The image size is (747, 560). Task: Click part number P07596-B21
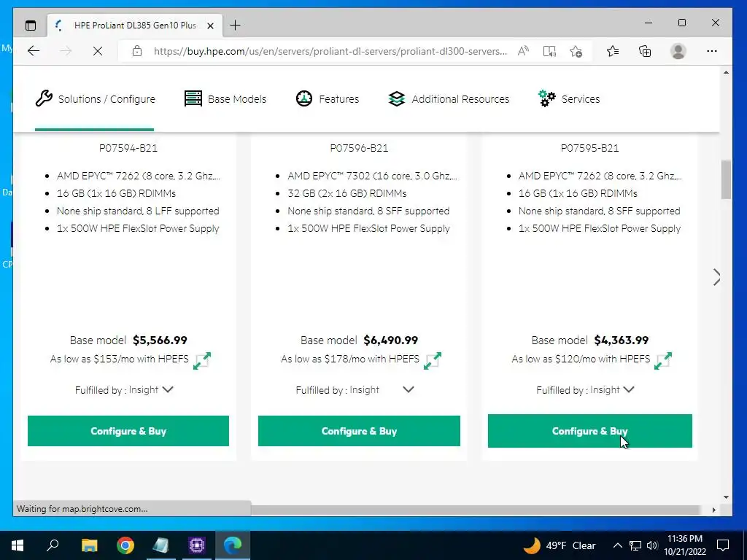(x=359, y=148)
